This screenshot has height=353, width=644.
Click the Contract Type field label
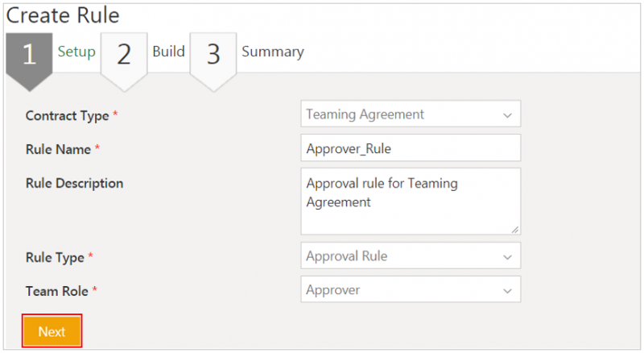68,115
